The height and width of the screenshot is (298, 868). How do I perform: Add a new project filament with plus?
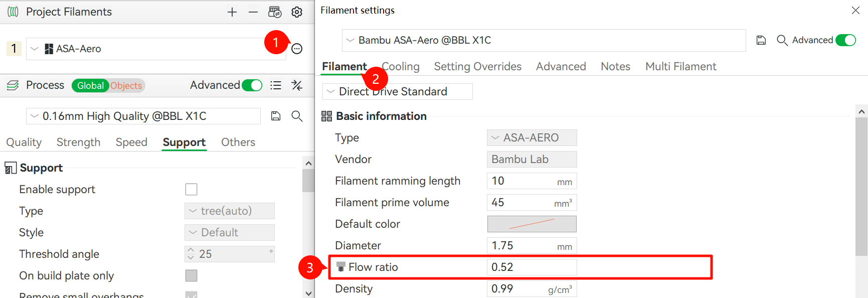click(232, 12)
